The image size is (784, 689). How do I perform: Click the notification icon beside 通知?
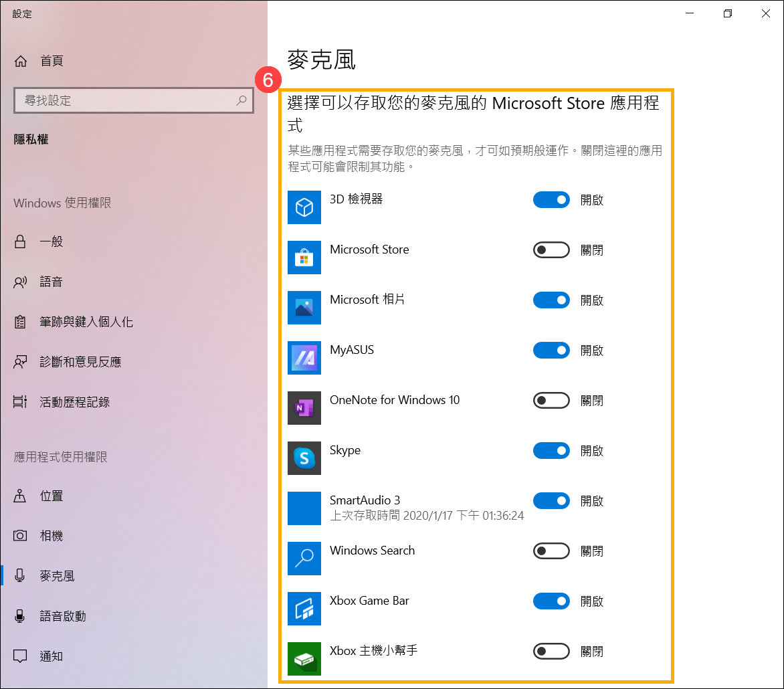tap(20, 656)
